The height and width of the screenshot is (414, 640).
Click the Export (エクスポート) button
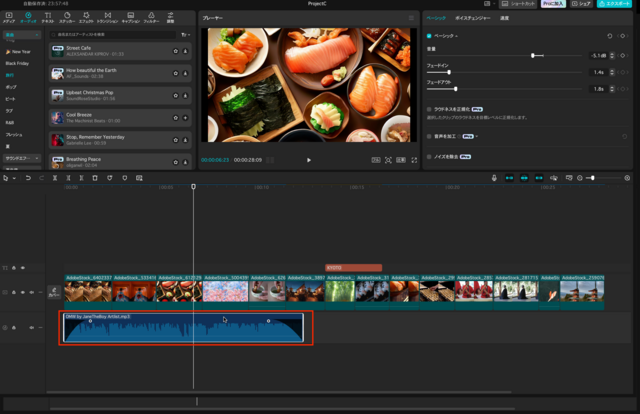[x=614, y=4]
